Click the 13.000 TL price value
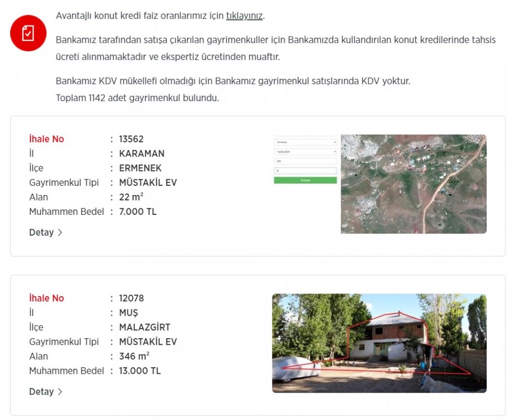The width and height of the screenshot is (508, 420). [140, 371]
